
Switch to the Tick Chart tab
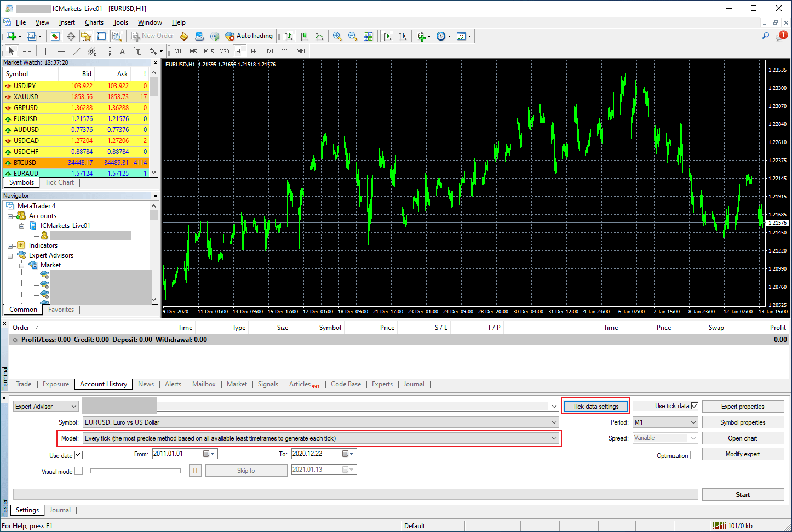[x=59, y=182]
